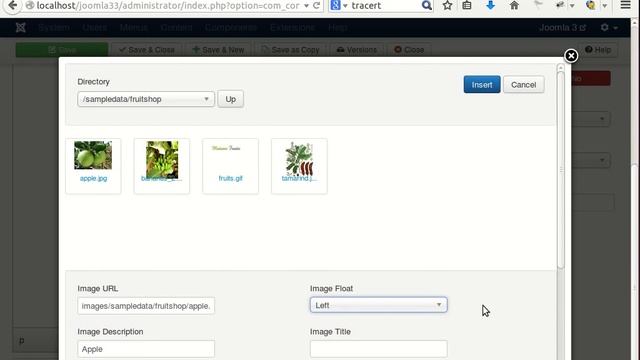The width and height of the screenshot is (640, 360).
Task: Click Save as Copy button
Action: pos(290,50)
